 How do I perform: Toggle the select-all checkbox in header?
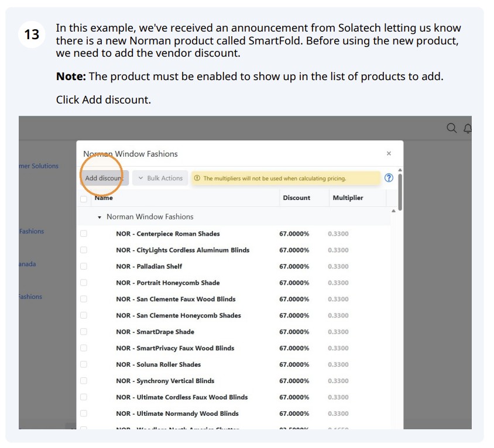(x=84, y=199)
